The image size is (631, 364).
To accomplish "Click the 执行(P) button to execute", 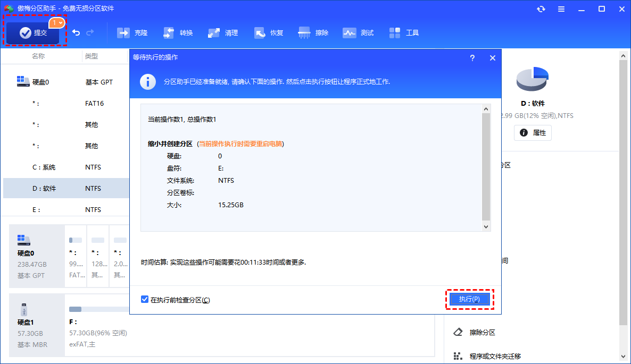I will coord(469,299).
